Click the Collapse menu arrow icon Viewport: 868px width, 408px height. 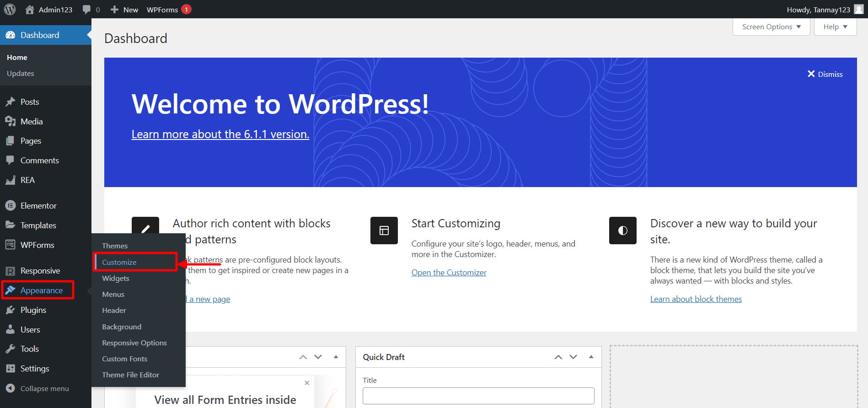pos(11,388)
